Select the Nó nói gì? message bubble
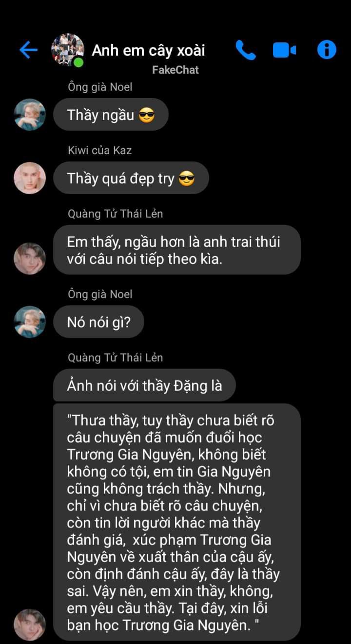 coord(99,322)
